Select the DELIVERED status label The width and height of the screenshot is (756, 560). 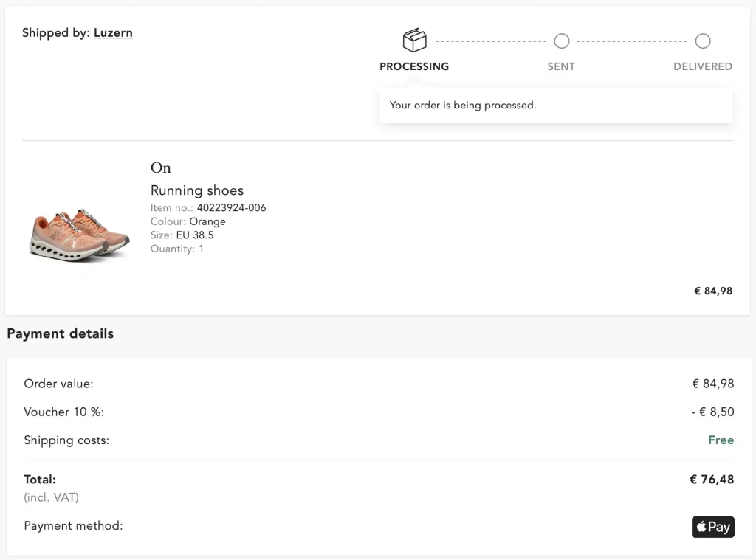pos(703,66)
